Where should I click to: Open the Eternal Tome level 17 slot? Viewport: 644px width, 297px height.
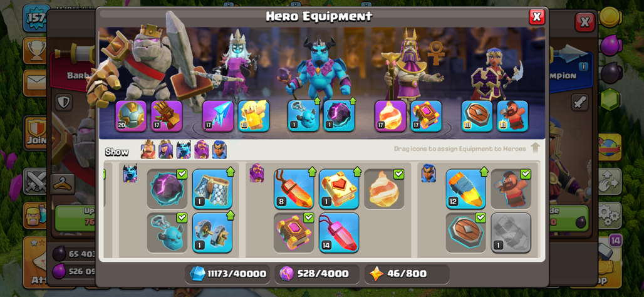[x=426, y=116]
